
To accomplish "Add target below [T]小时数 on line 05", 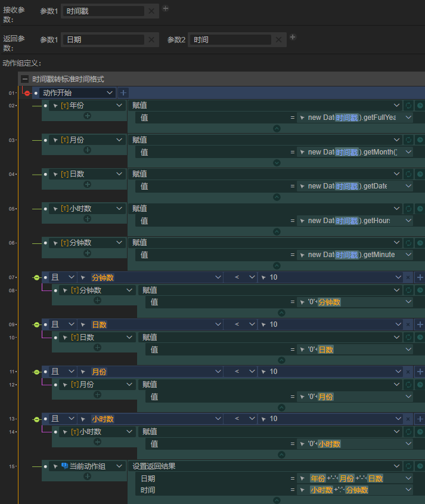I will coord(88,219).
